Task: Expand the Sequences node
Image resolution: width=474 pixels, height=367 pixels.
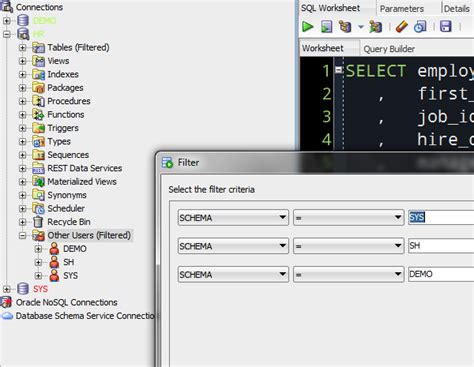Action: [22, 155]
